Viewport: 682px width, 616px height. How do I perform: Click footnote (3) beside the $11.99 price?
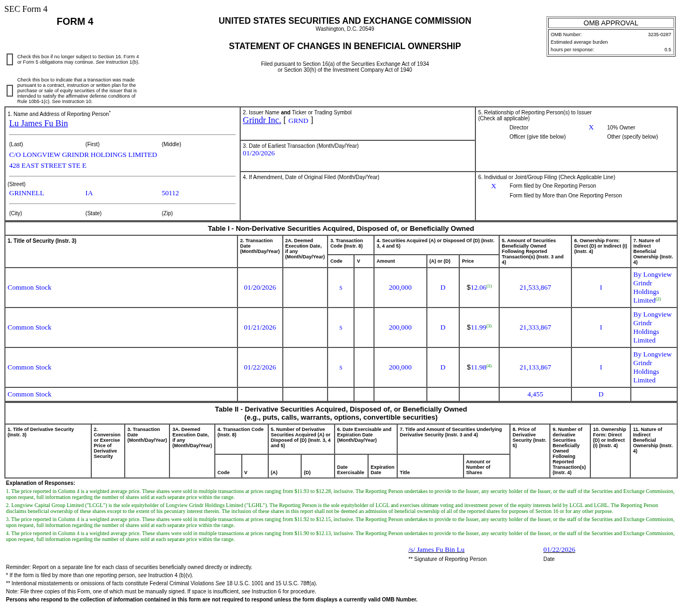click(489, 326)
